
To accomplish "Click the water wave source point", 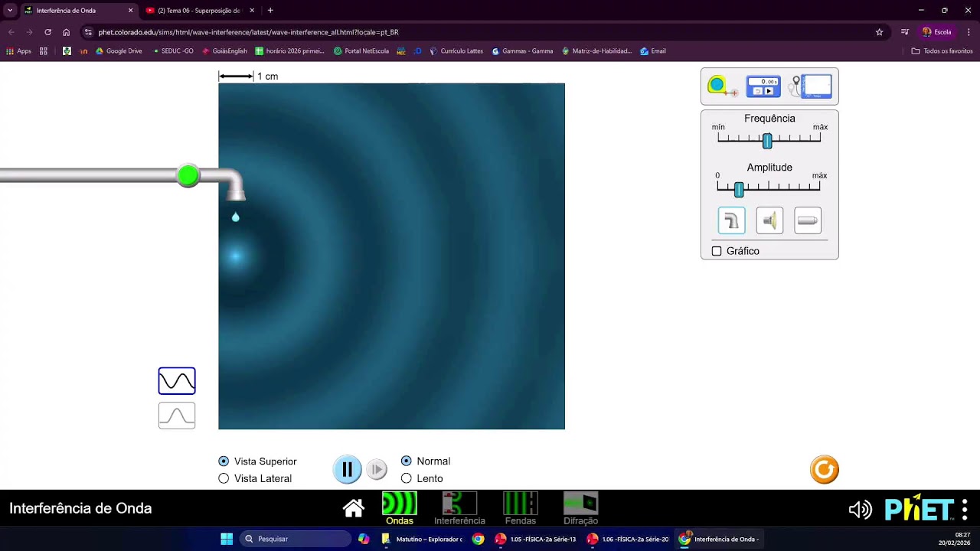I will point(236,256).
